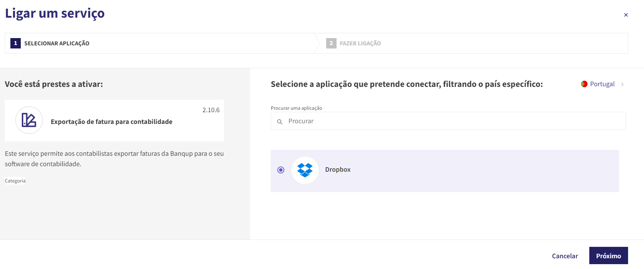The width and height of the screenshot is (644, 269).
Task: Click the Dropbox application name
Action: click(338, 170)
